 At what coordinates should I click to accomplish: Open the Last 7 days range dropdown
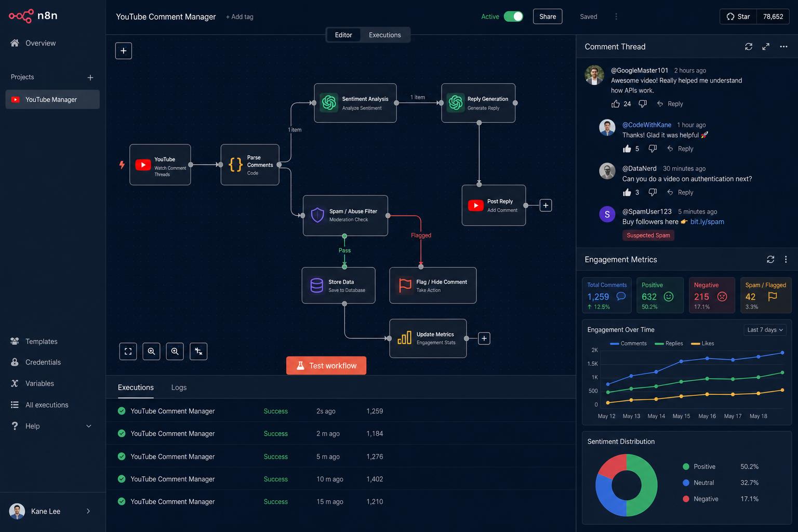765,330
